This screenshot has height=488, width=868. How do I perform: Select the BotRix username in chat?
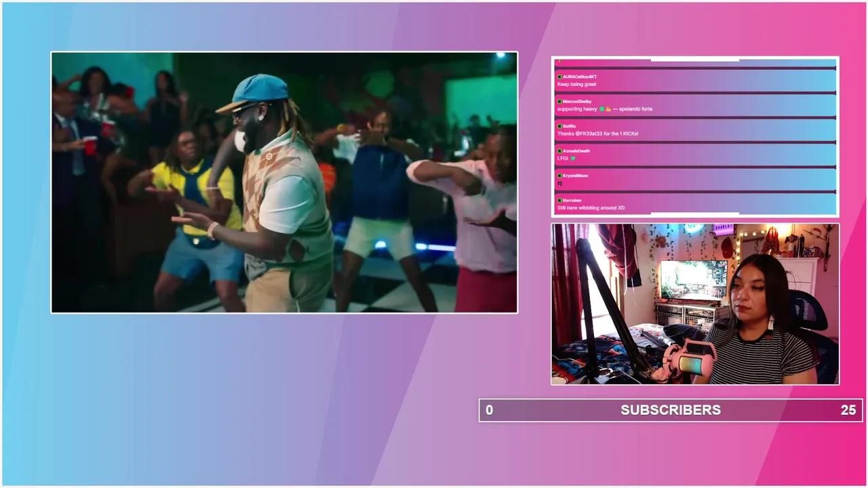569,126
